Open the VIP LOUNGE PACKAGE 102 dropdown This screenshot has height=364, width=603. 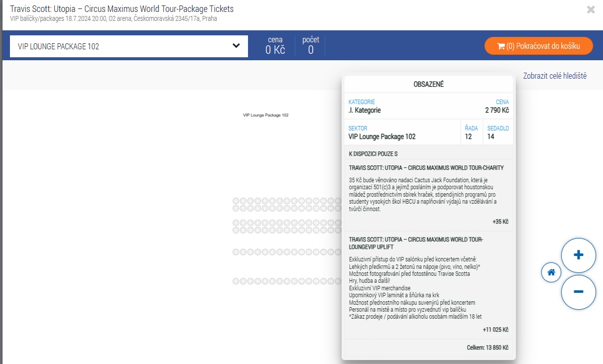128,46
